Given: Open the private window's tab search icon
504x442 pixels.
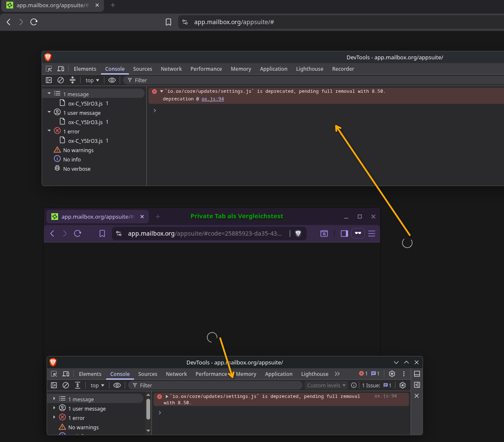Looking at the screenshot, I should (x=324, y=234).
